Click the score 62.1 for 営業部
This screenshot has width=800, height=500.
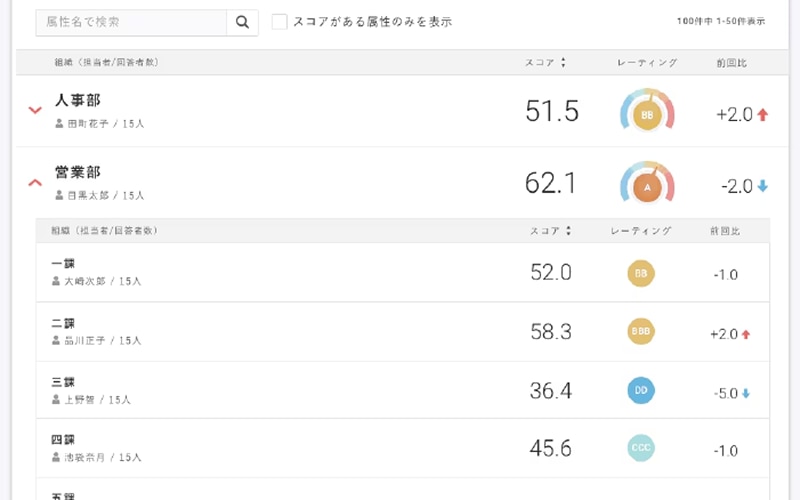tap(551, 183)
